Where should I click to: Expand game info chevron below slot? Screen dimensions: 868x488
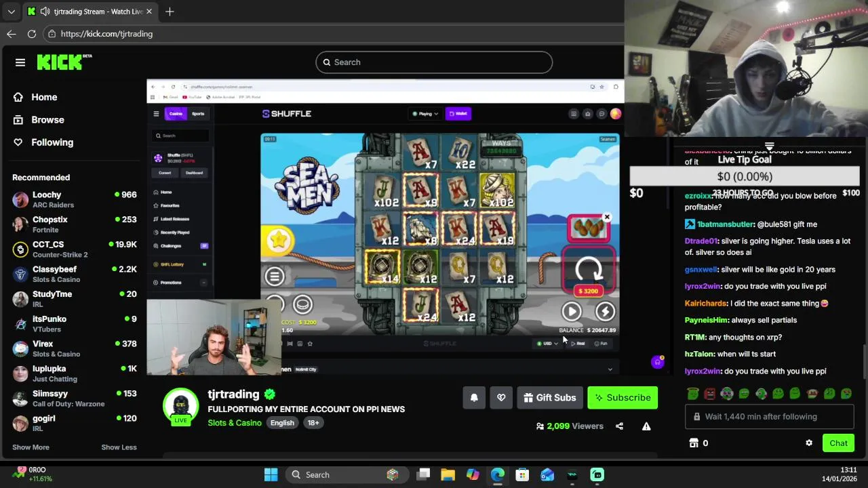(610, 369)
